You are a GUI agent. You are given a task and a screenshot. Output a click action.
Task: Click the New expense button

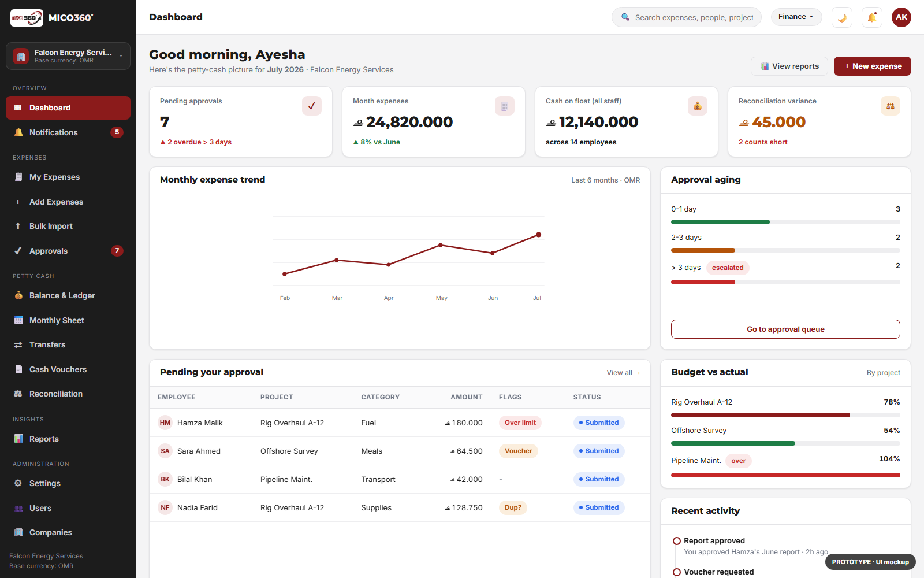click(x=873, y=66)
